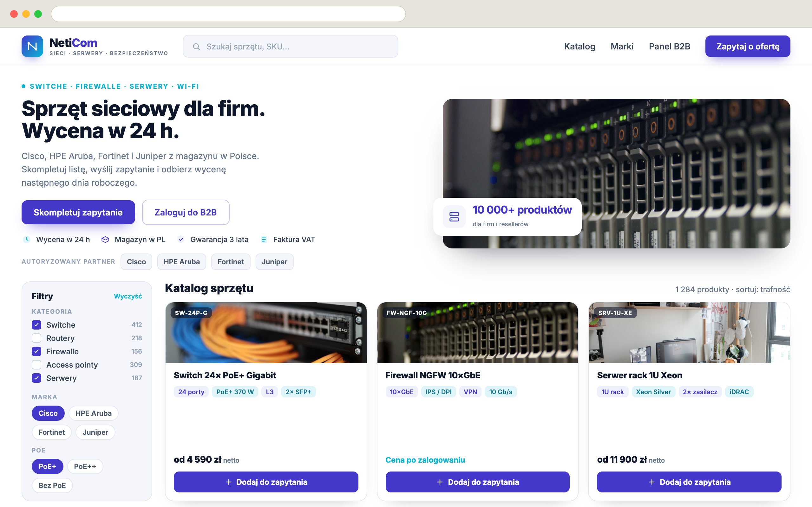
Task: Open the Panel B2B navigation item
Action: [x=669, y=46]
